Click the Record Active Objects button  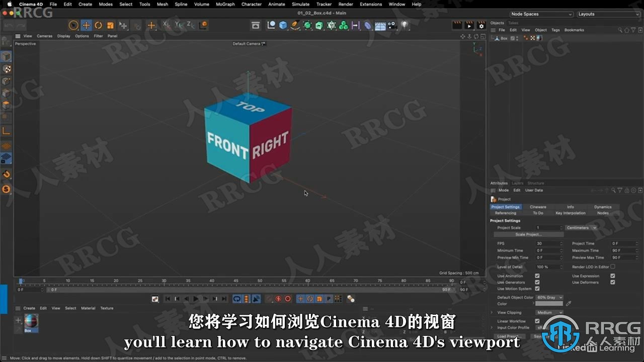coord(269,299)
